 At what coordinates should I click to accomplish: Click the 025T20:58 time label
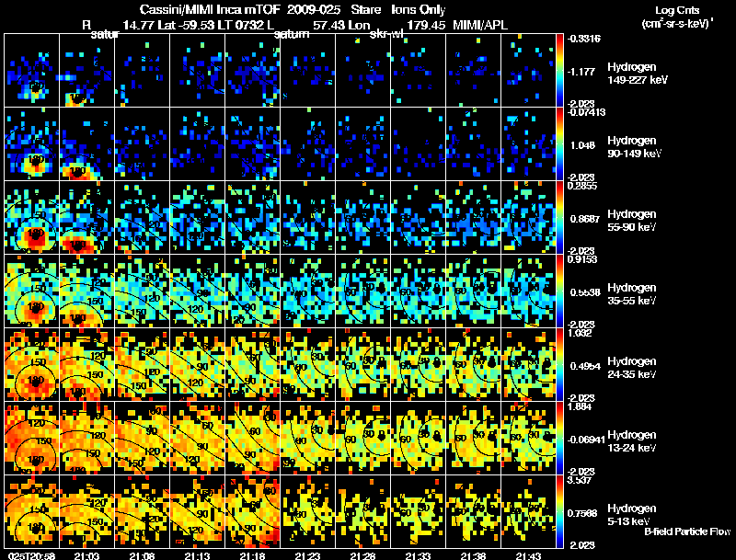pos(31,555)
